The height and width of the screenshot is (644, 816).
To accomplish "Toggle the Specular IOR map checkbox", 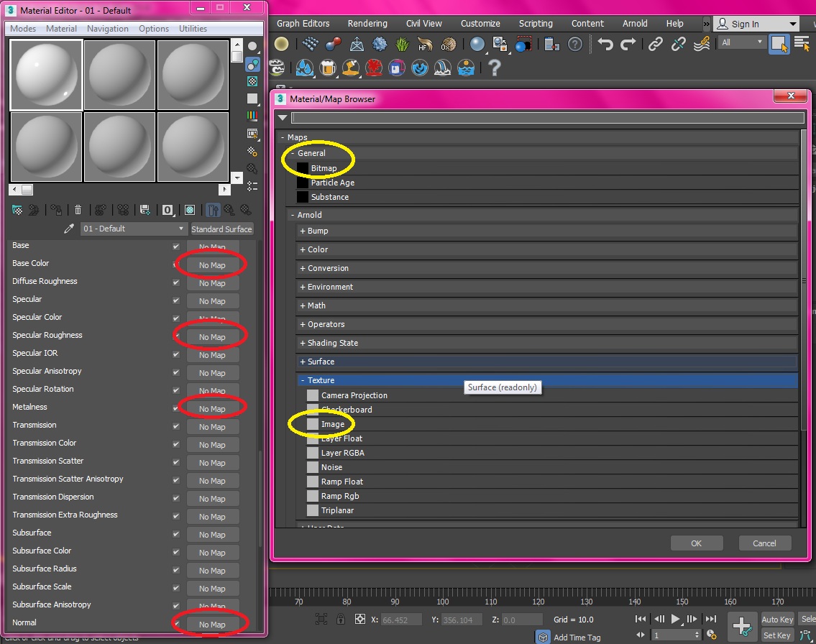I will pyautogui.click(x=176, y=354).
